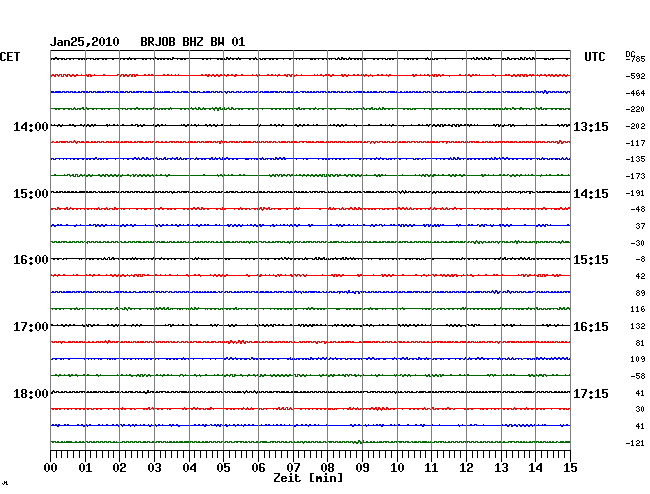Image resolution: width=650 pixels, height=494 pixels.
Task: Click the date label Jan25,2010
Action: point(85,42)
